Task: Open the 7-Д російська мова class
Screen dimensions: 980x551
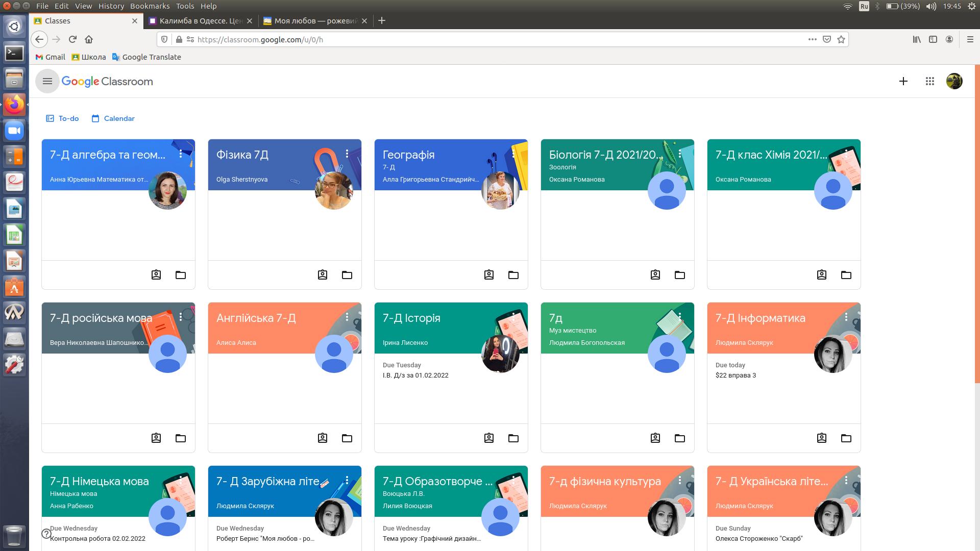Action: tap(101, 318)
